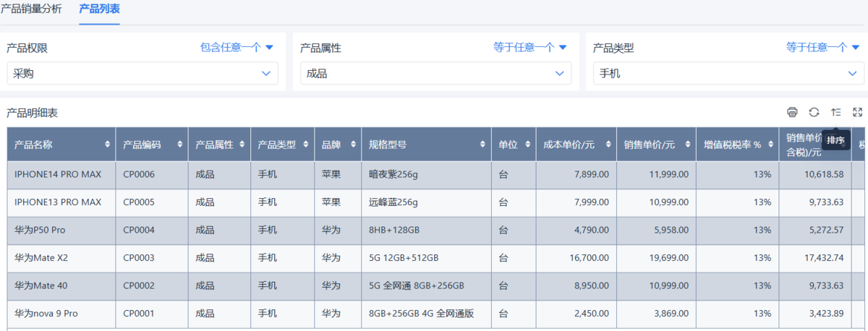
Task: Sort by 产品类型 column arrows
Action: point(307,145)
